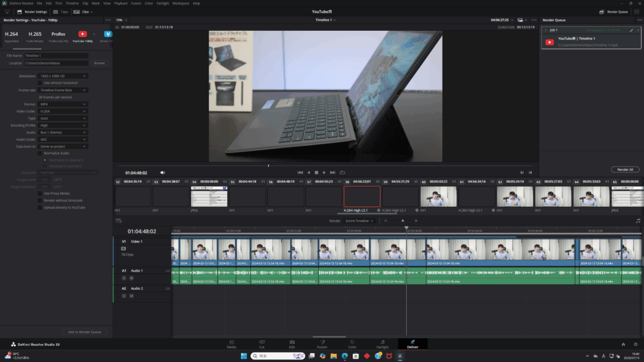Image resolution: width=644 pixels, height=362 pixels.
Task: Open the Resolution dropdown
Action: tap(63, 76)
